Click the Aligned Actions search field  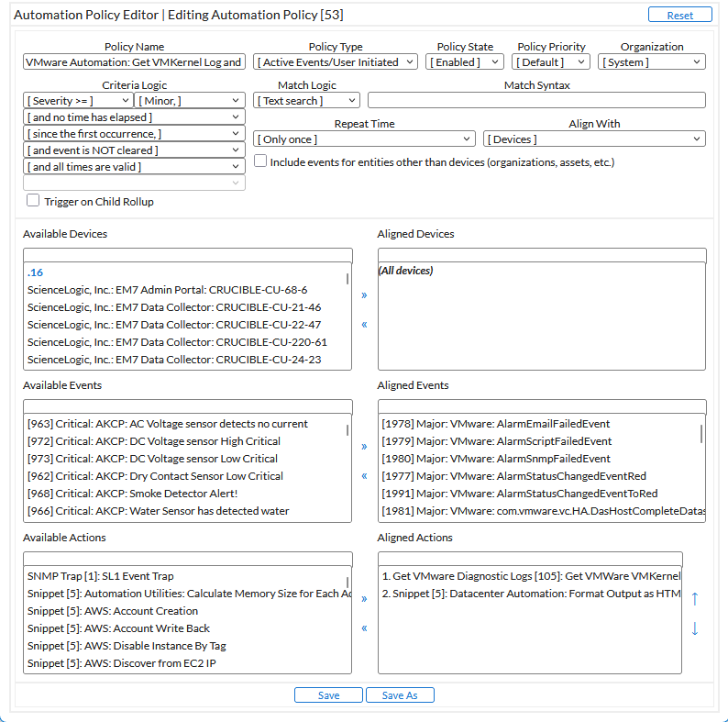530,559
